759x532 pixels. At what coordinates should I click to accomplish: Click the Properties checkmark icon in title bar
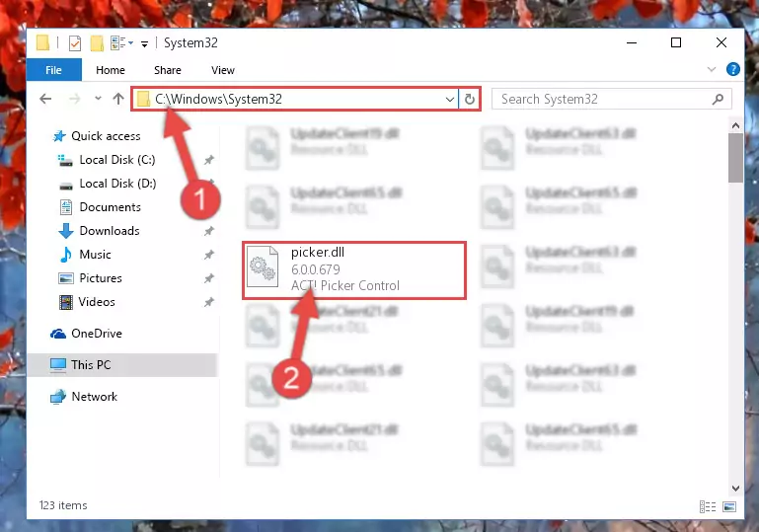[75, 43]
